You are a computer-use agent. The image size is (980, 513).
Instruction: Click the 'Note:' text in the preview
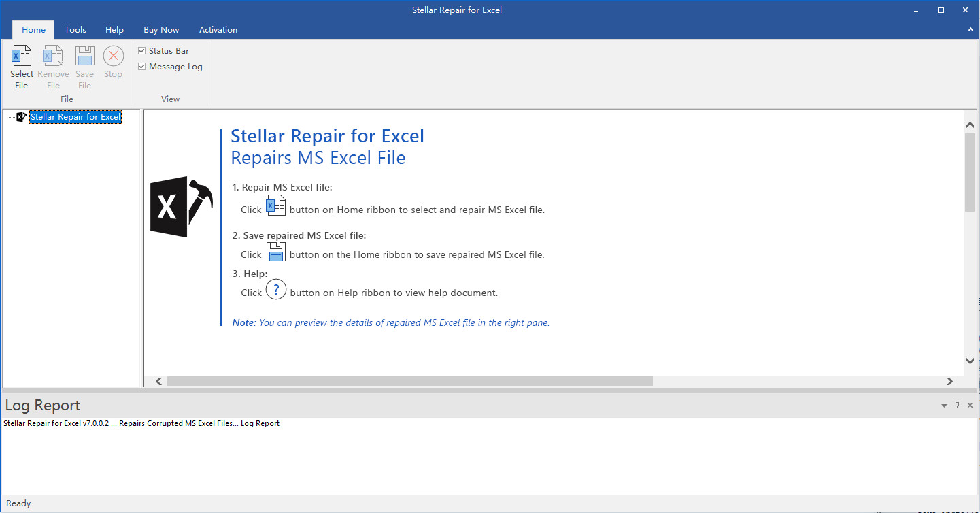click(x=244, y=322)
